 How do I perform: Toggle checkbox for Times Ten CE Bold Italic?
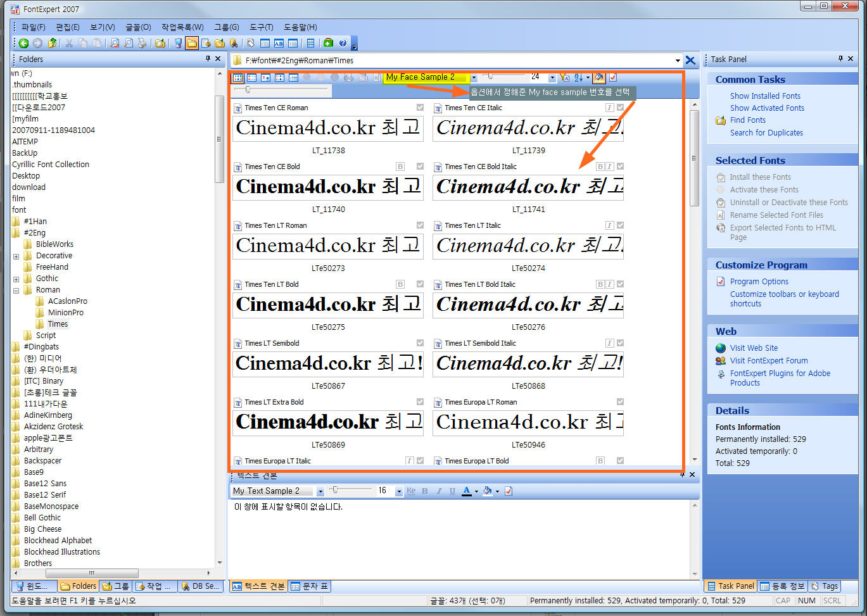click(x=620, y=167)
